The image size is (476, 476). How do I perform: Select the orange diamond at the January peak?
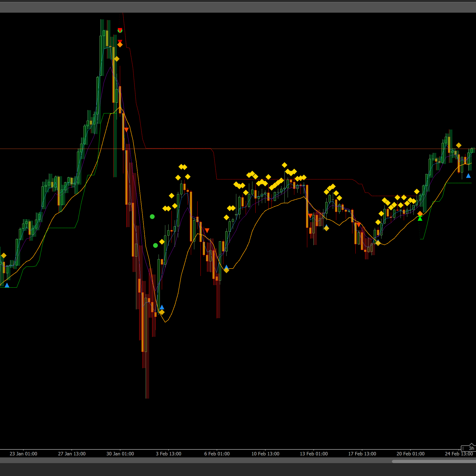tap(120, 45)
